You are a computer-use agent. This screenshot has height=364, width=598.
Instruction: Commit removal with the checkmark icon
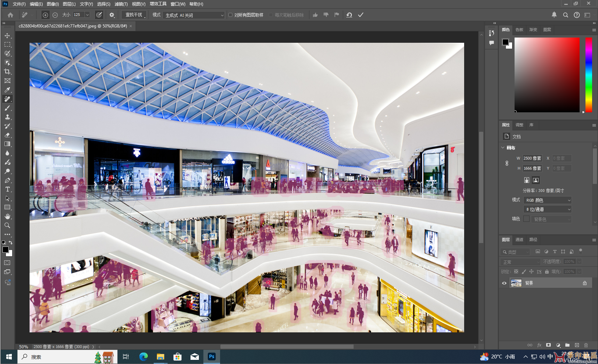[361, 15]
